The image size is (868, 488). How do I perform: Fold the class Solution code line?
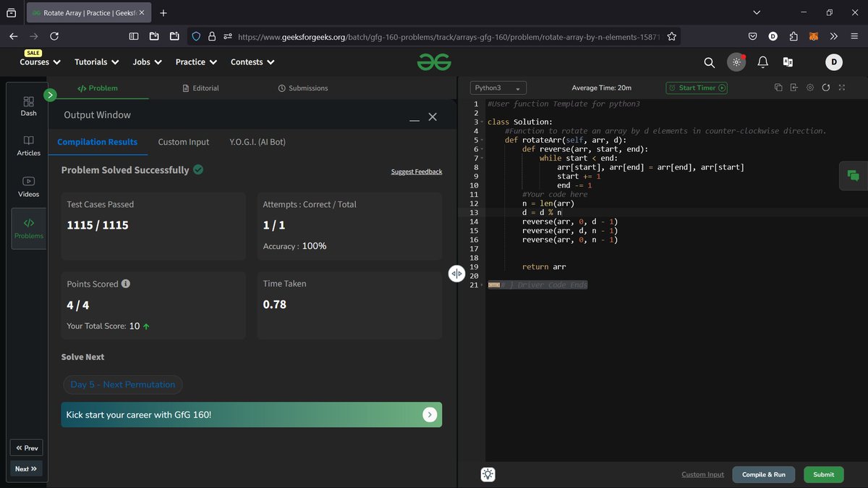[483, 122]
